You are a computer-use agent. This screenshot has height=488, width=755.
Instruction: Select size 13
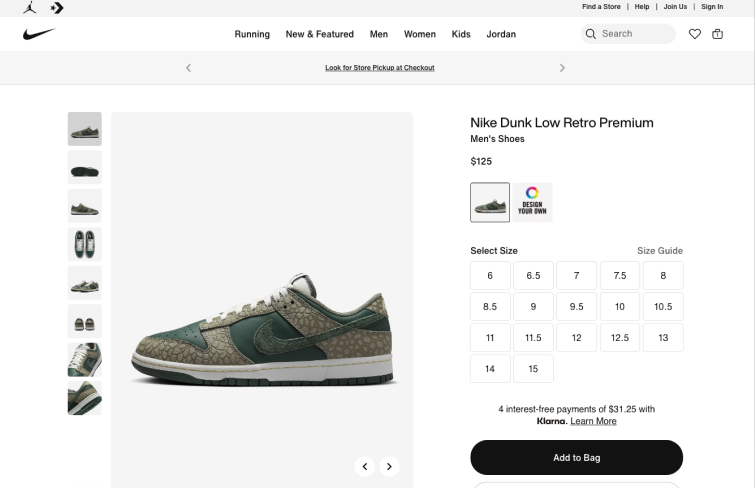[x=663, y=338]
